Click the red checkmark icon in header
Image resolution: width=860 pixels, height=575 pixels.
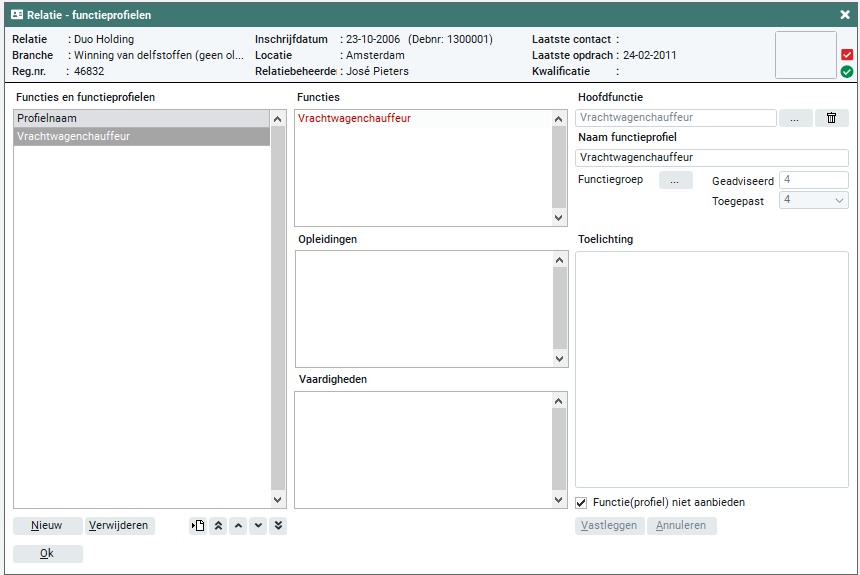tap(847, 55)
